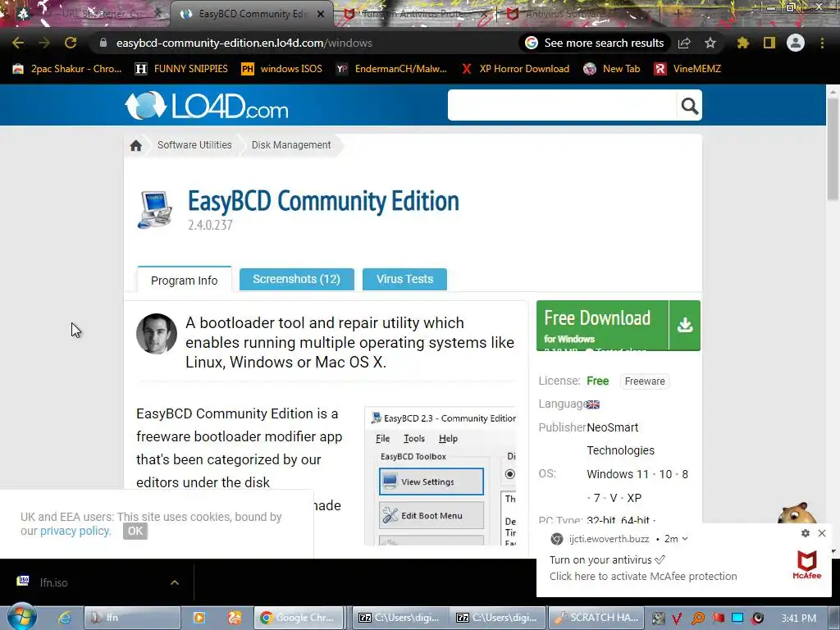Expand the lfn.iso download options chevron

175,582
